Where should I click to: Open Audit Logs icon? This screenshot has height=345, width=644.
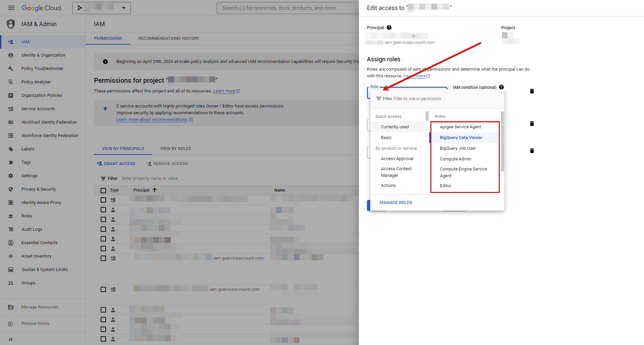[11, 229]
